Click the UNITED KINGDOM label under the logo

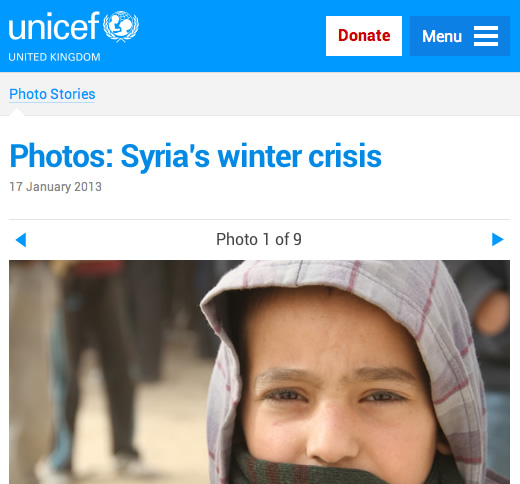54,57
